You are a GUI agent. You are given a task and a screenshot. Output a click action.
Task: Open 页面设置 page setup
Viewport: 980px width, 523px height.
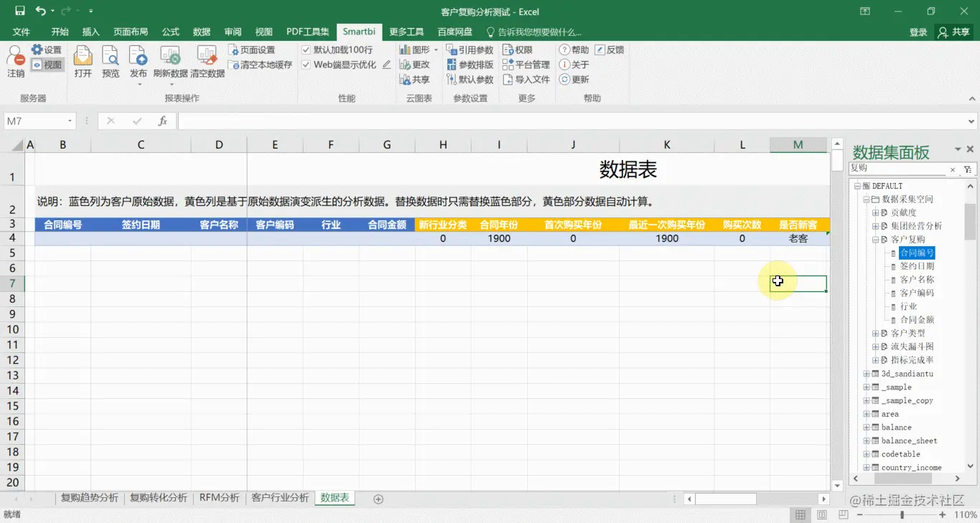pyautogui.click(x=251, y=49)
